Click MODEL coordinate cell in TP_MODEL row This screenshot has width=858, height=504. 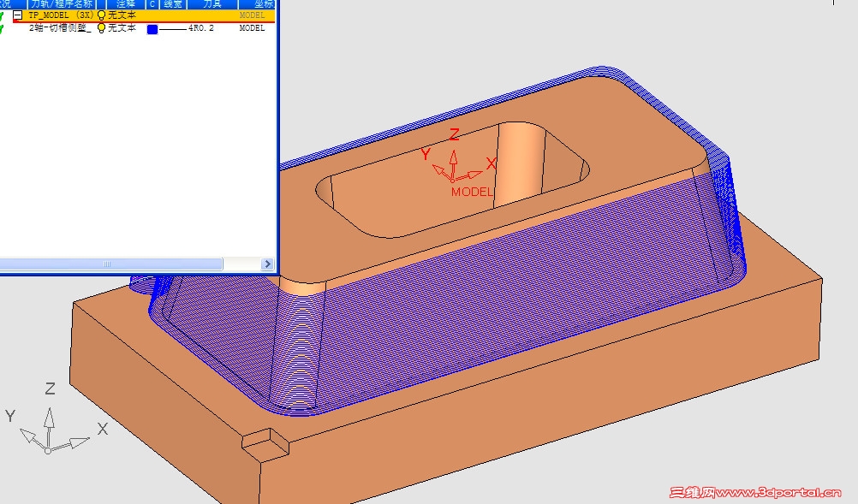[252, 15]
